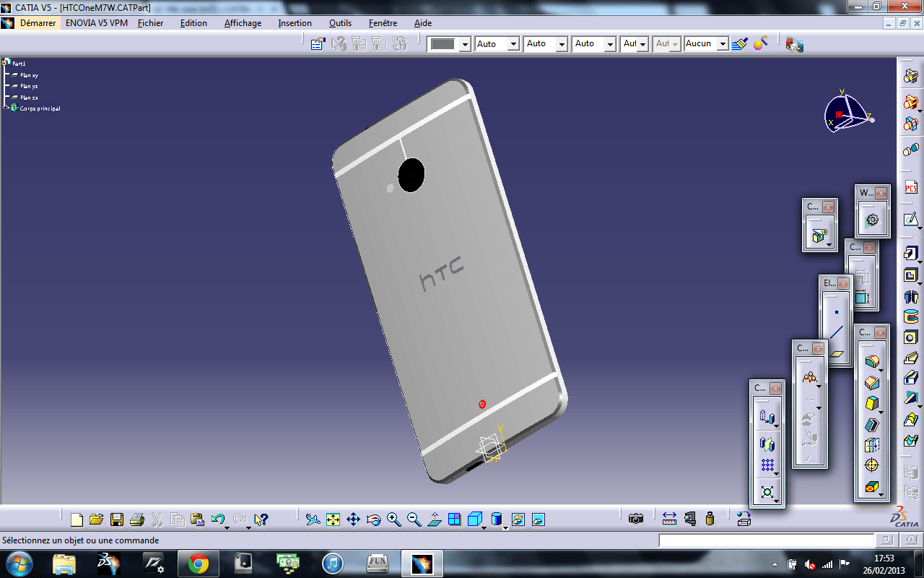
Task: Select Plan yz in the tree
Action: pos(29,86)
